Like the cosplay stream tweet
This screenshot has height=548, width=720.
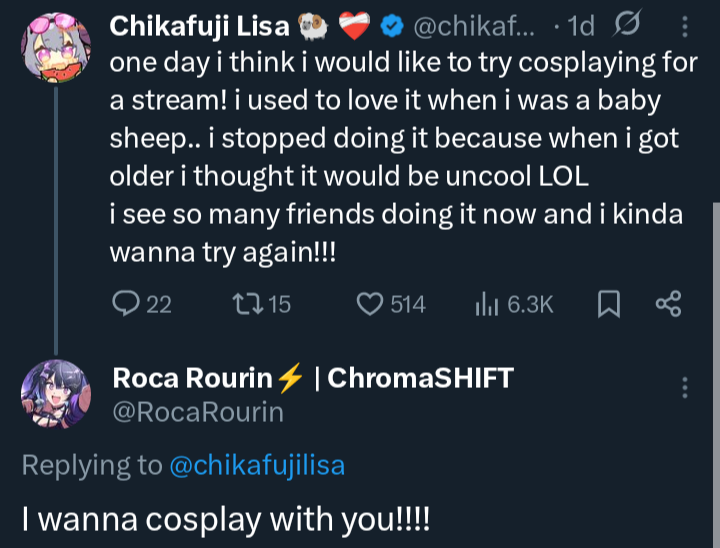374,304
